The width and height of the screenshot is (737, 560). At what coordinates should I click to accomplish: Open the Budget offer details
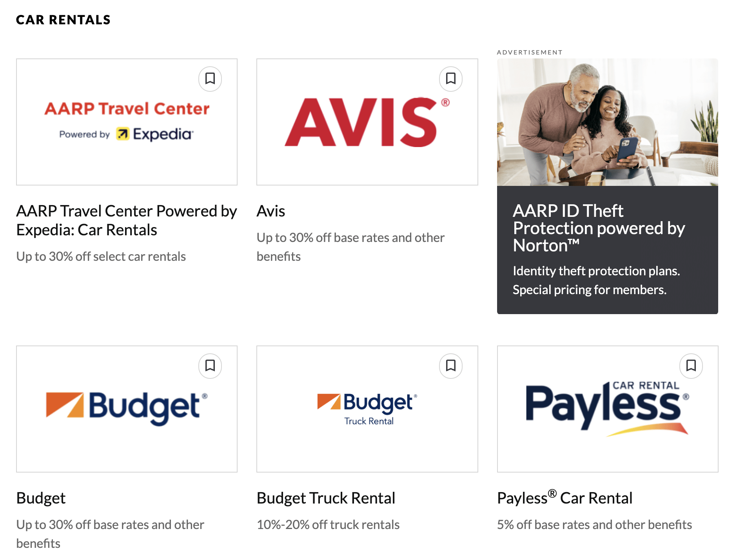point(41,497)
